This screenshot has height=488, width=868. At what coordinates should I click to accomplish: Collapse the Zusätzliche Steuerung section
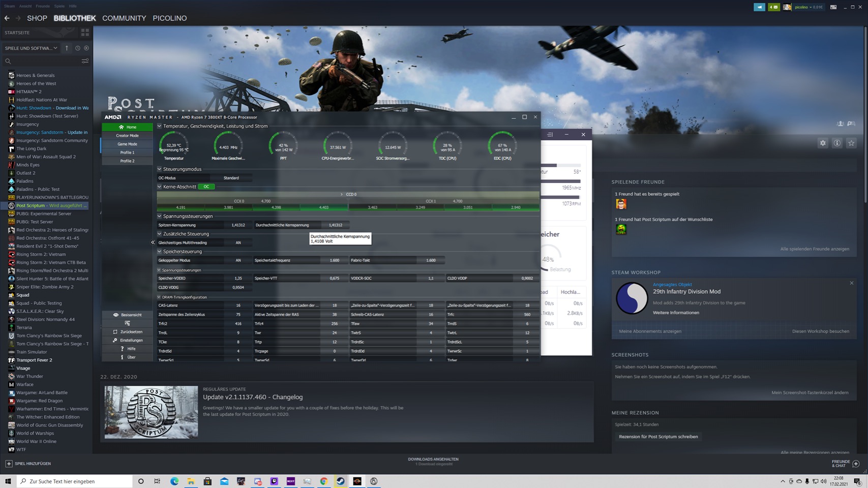pyautogui.click(x=159, y=234)
